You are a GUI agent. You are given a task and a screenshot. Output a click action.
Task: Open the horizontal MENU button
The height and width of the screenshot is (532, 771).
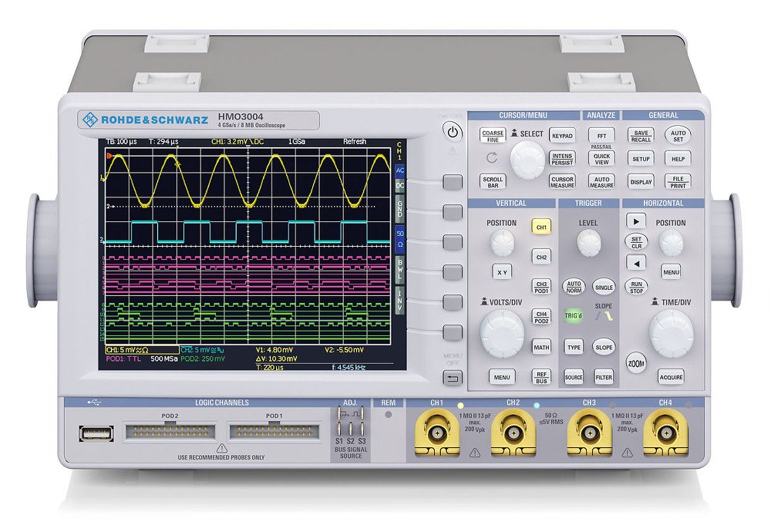coord(672,272)
